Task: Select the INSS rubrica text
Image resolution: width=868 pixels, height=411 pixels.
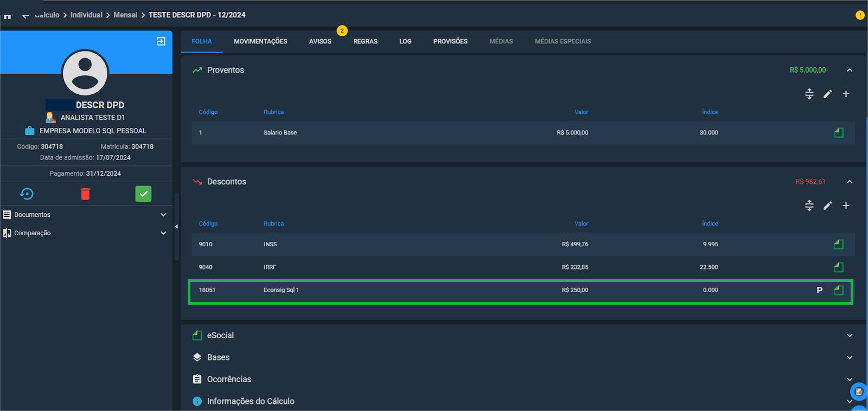Action: 270,245
